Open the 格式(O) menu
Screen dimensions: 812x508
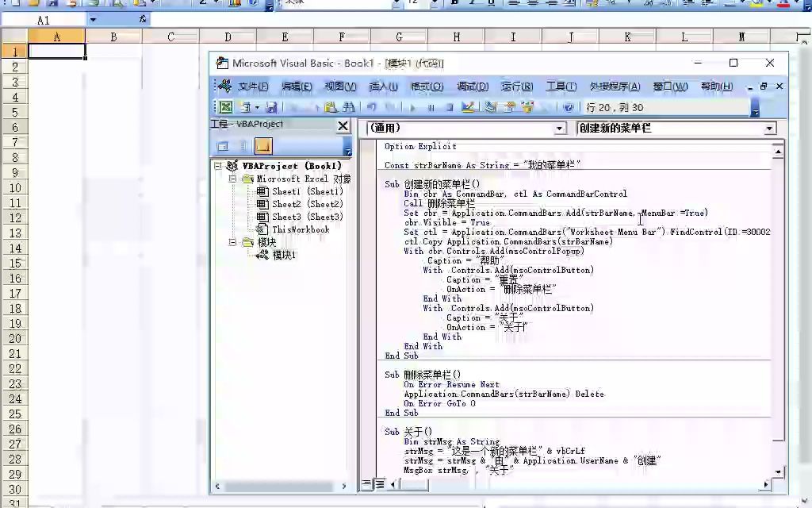pyautogui.click(x=427, y=87)
